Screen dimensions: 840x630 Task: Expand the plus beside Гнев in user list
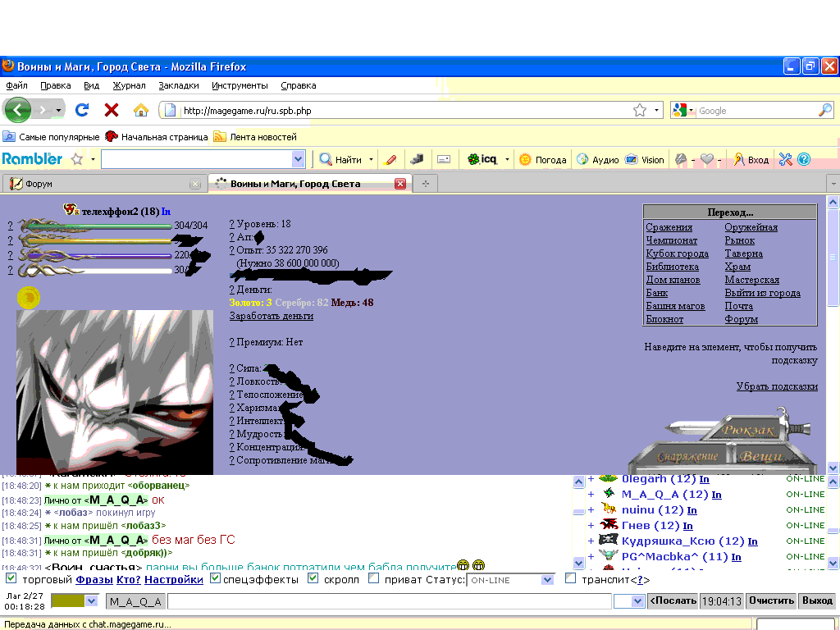pos(591,526)
